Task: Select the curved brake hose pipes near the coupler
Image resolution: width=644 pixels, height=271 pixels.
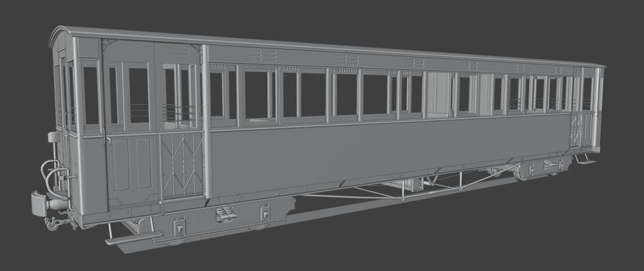Action: click(x=48, y=174)
